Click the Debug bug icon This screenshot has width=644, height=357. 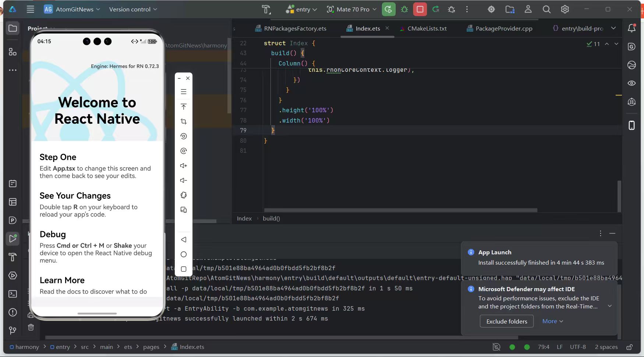404,9
